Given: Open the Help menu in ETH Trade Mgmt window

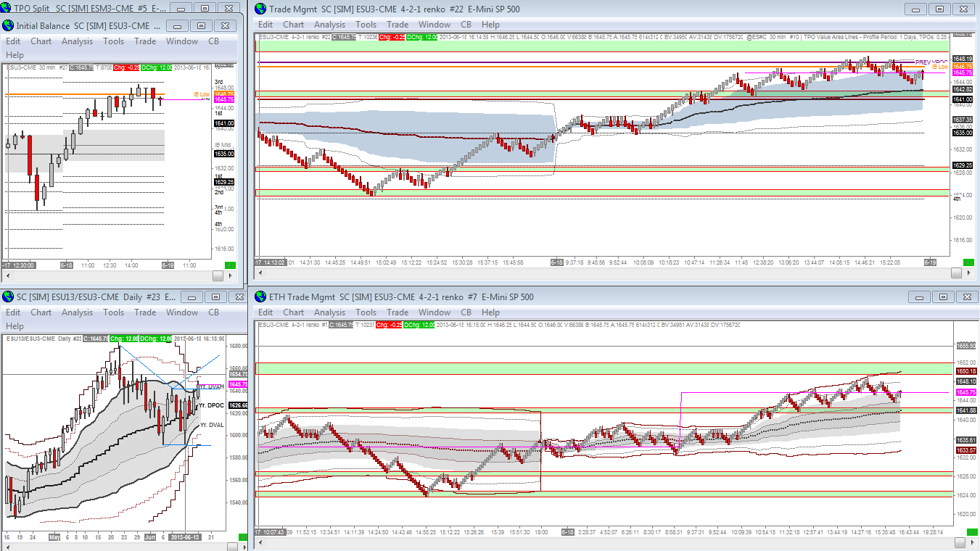Looking at the screenshot, I should pyautogui.click(x=490, y=312).
